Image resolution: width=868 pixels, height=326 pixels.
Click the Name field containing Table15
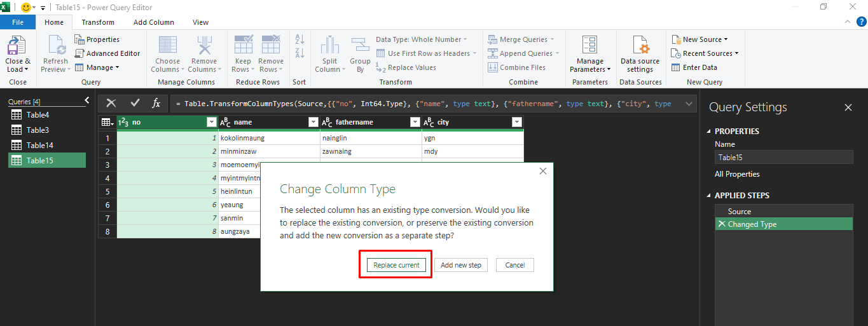783,158
